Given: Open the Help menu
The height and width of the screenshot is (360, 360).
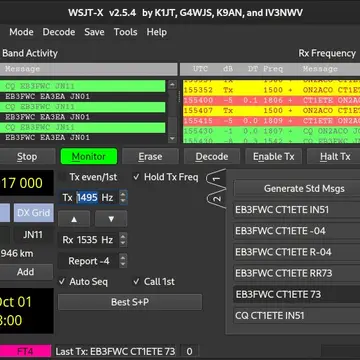Looking at the screenshot, I should 157,32.
